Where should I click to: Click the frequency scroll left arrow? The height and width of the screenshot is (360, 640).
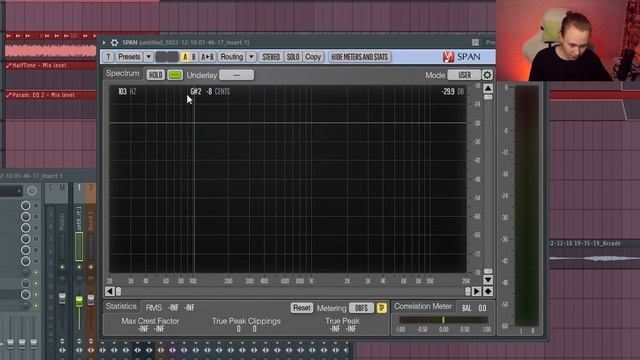110,291
